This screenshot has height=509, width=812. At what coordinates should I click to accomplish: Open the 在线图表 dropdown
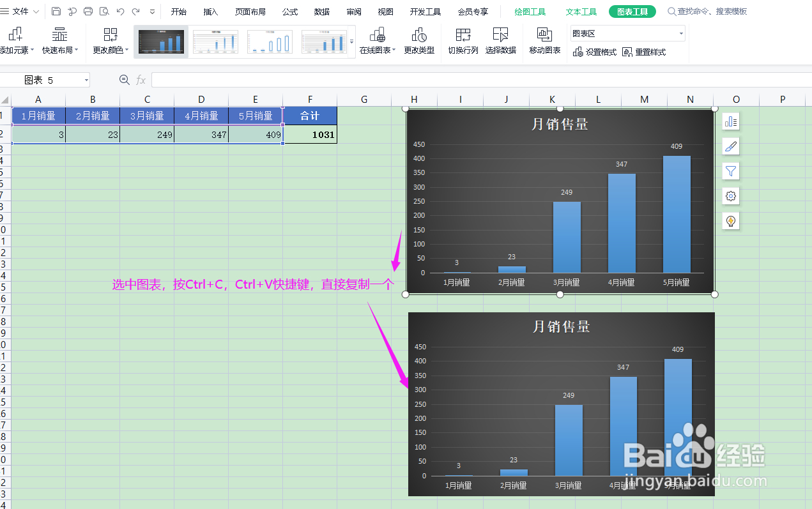(x=378, y=41)
